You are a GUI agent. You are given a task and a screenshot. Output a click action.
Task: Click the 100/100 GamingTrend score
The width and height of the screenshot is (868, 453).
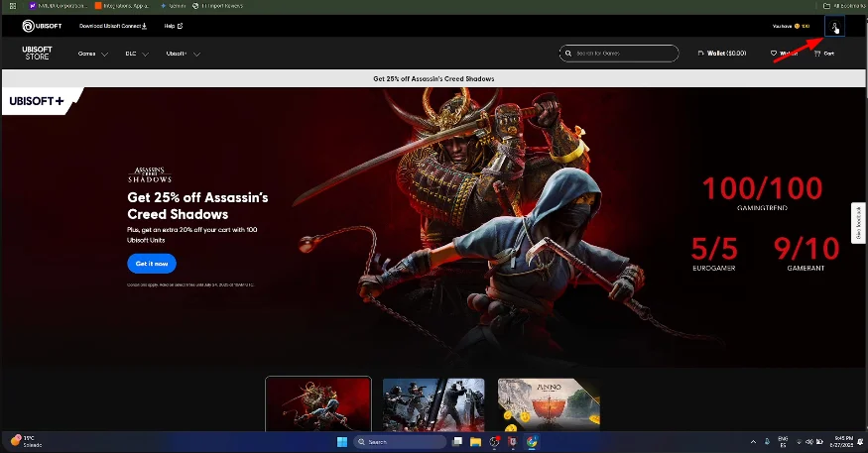762,193
